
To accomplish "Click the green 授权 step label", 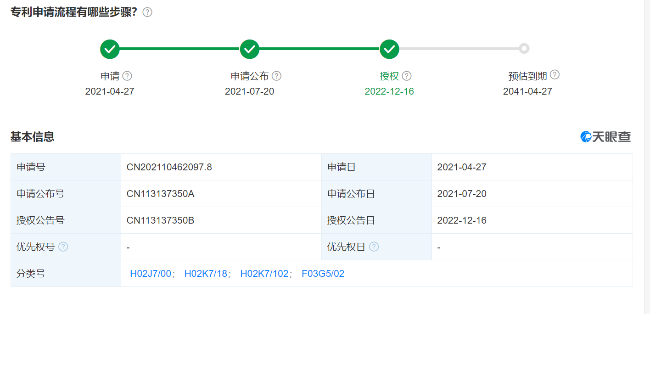I will [389, 76].
